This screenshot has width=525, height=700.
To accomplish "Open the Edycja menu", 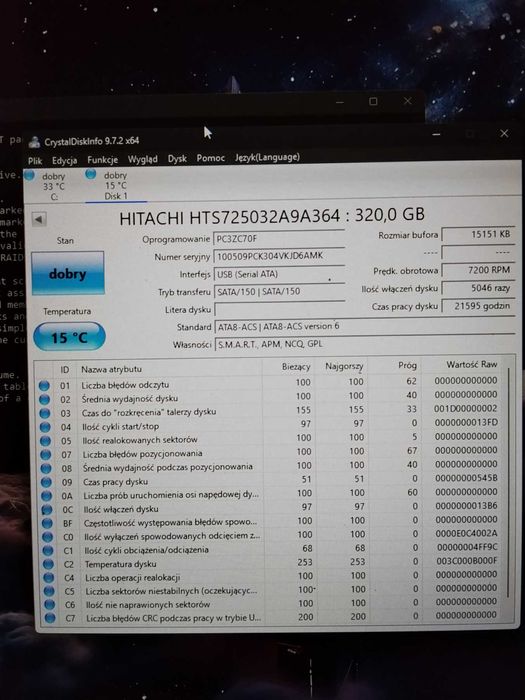I will coord(64,160).
